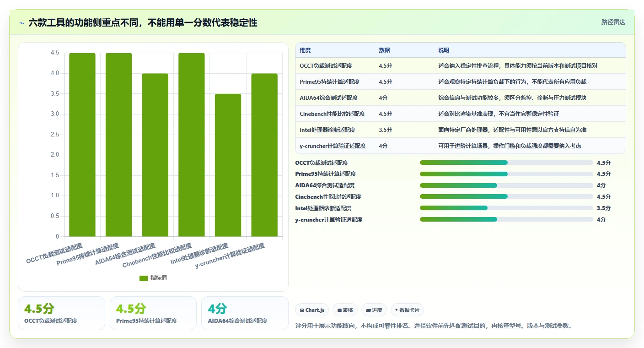This screenshot has width=644, height=348.
Task: Click the 2.5 tick label on the y-axis
Action: [55, 135]
